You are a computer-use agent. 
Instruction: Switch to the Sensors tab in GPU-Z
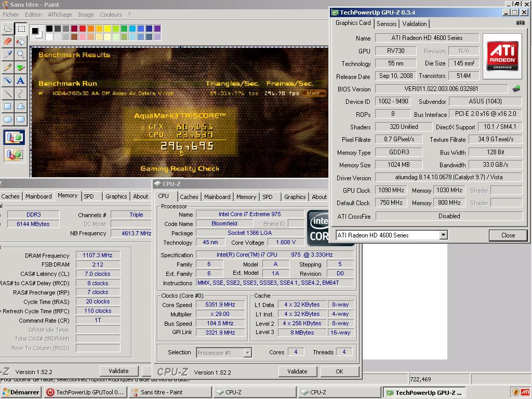(387, 24)
